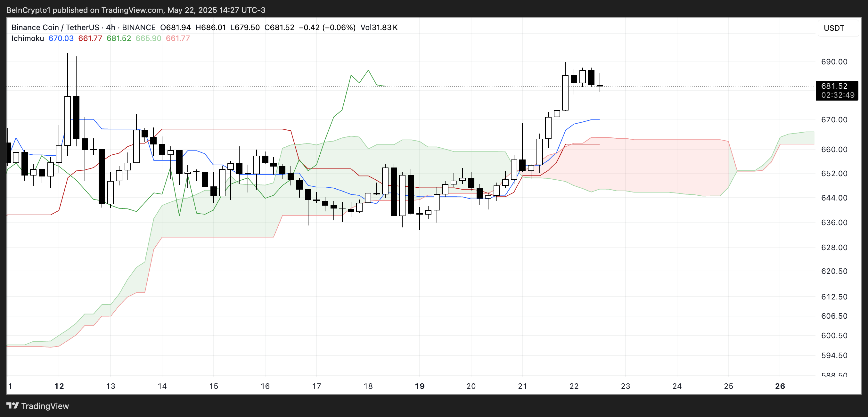Click the 690.00 price scale label
This screenshot has width=868, height=417.
834,61
